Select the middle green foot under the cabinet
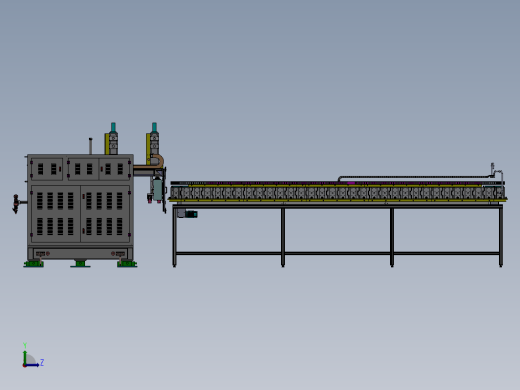The height and width of the screenshot is (390, 520). [80, 264]
